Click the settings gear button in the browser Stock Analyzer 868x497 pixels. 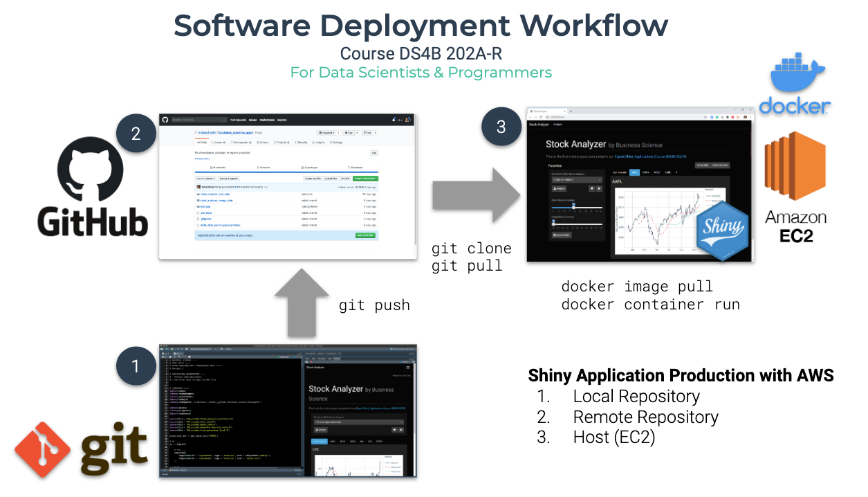(x=599, y=188)
